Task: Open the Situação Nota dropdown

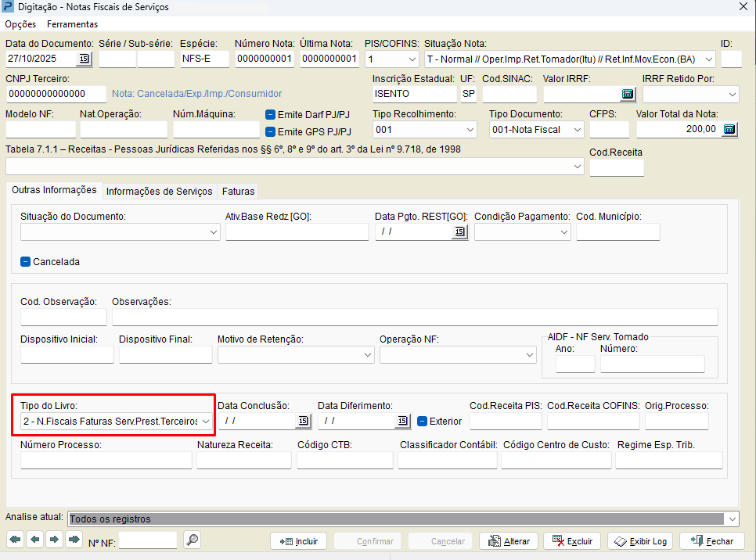Action: (708, 59)
